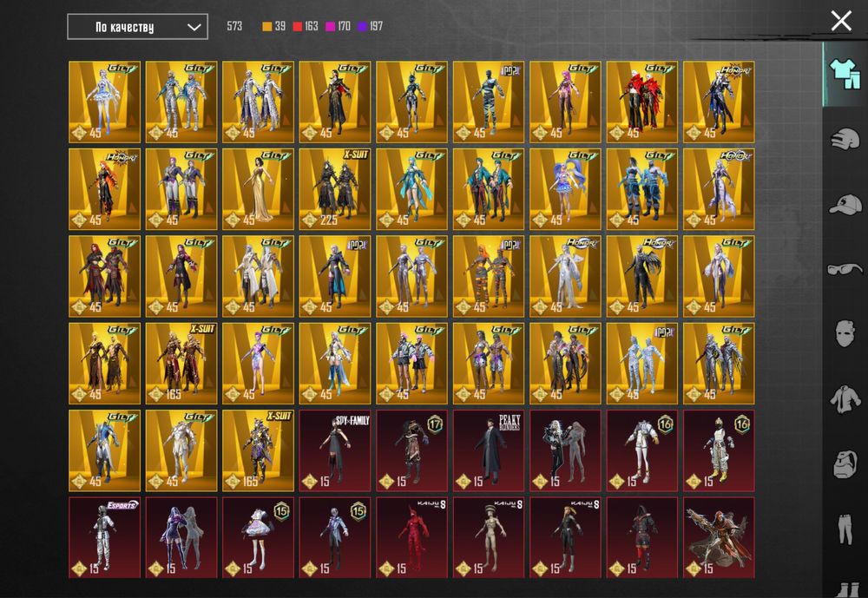This screenshot has height=598, width=868.
Task: Open the jacket category in sidebar
Action: (845, 398)
